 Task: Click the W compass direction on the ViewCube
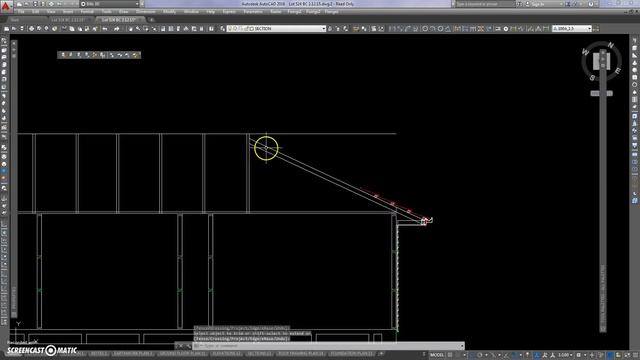pos(585,52)
